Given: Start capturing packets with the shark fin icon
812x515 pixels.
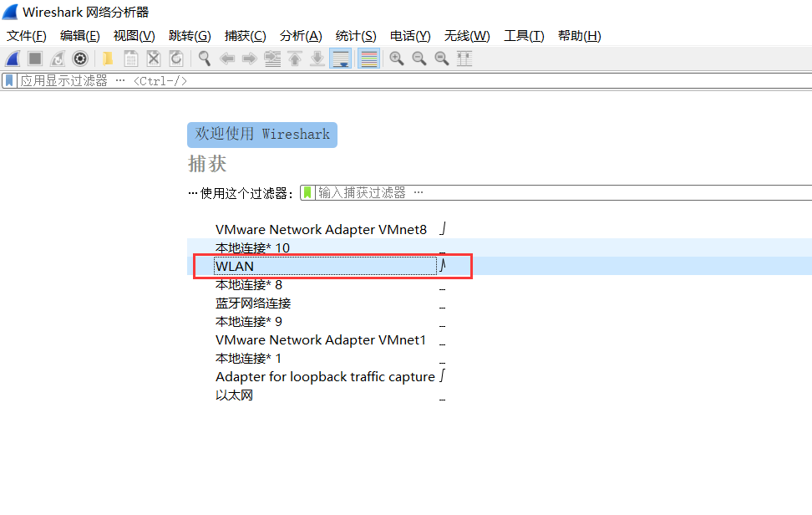Looking at the screenshot, I should [12, 58].
